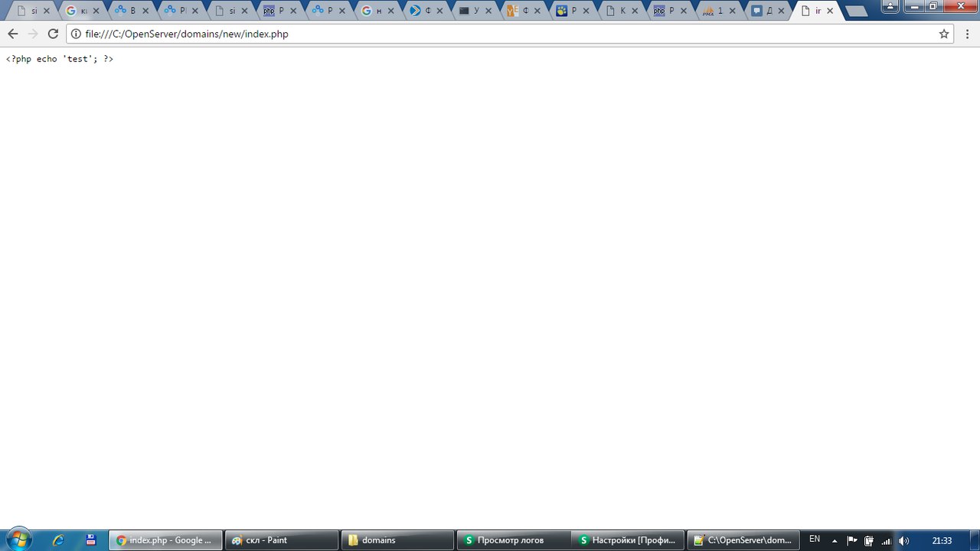
Task: Close the Google "ki" tab
Action: pos(96,11)
